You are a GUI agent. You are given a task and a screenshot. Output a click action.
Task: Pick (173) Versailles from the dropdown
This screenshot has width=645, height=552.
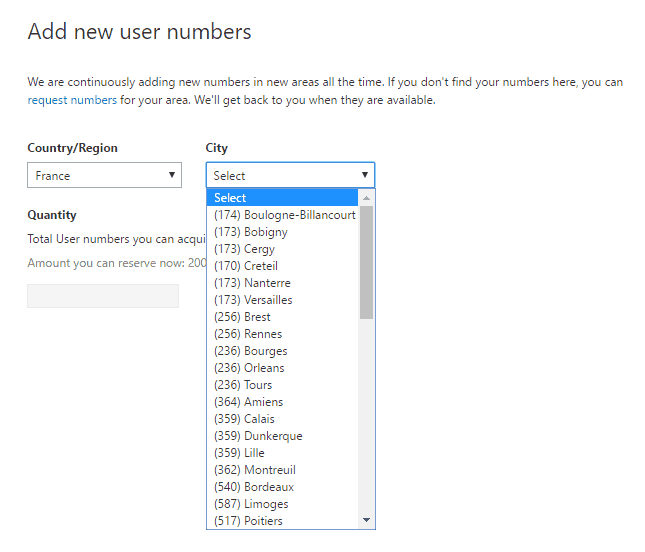tap(253, 300)
